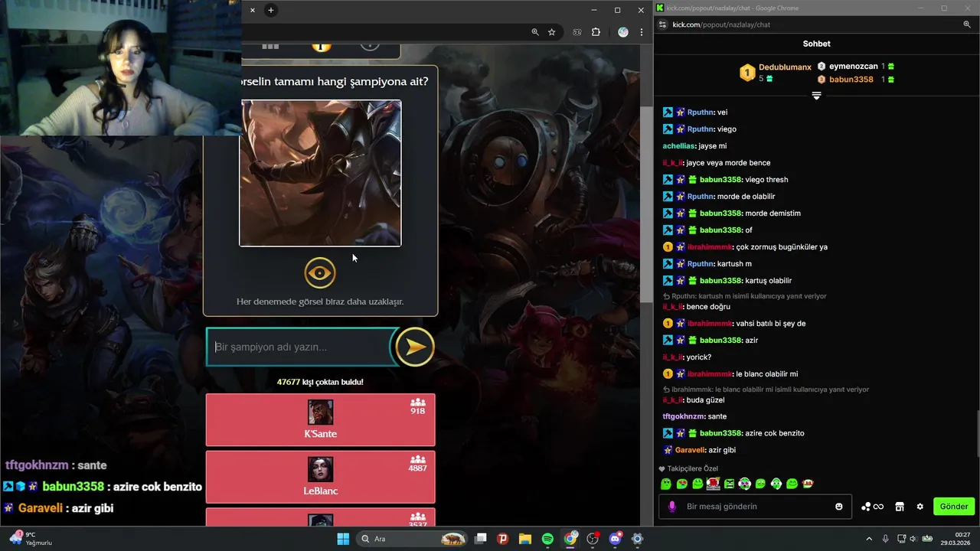Focus the 'Bir mesaj gönderin' chat box
The height and width of the screenshot is (551, 980).
pyautogui.click(x=754, y=506)
